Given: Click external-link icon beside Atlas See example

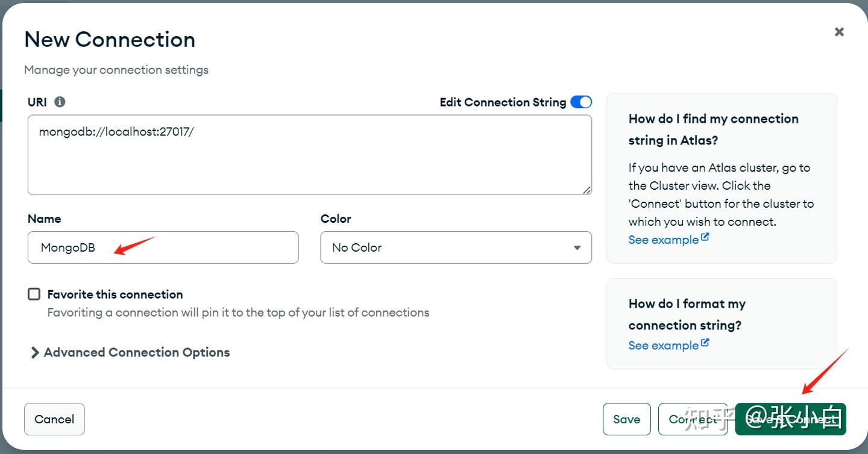Looking at the screenshot, I should click(705, 238).
